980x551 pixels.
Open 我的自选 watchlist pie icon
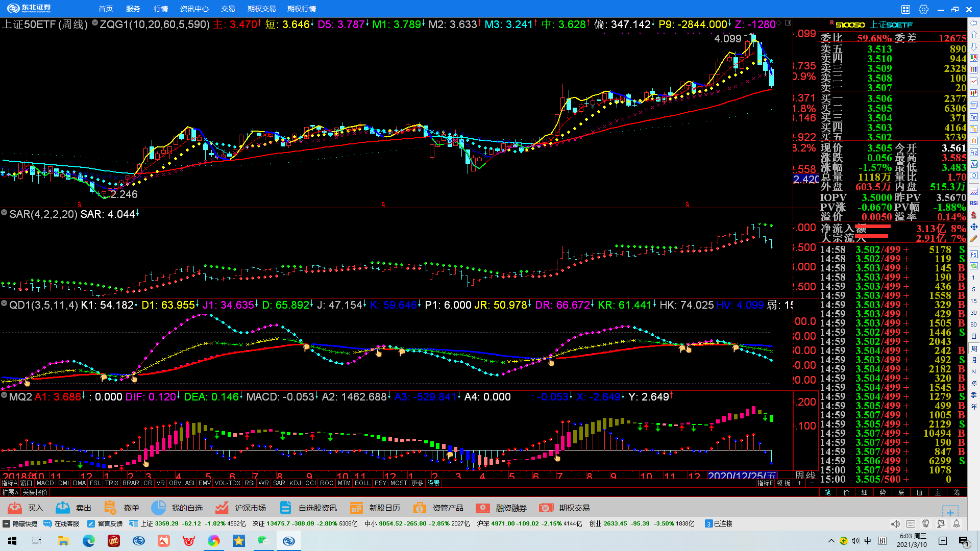(159, 508)
